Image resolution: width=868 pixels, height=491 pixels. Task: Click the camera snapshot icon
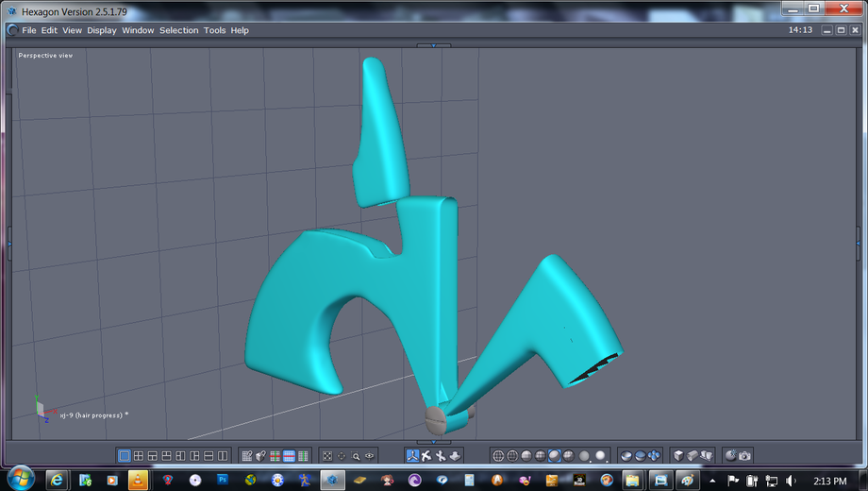(x=745, y=455)
